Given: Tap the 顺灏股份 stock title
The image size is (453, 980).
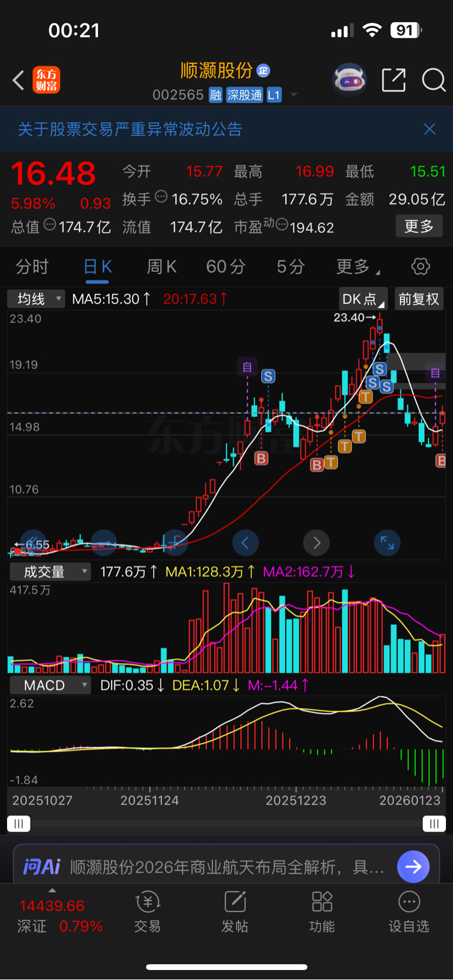Looking at the screenshot, I should (x=216, y=71).
